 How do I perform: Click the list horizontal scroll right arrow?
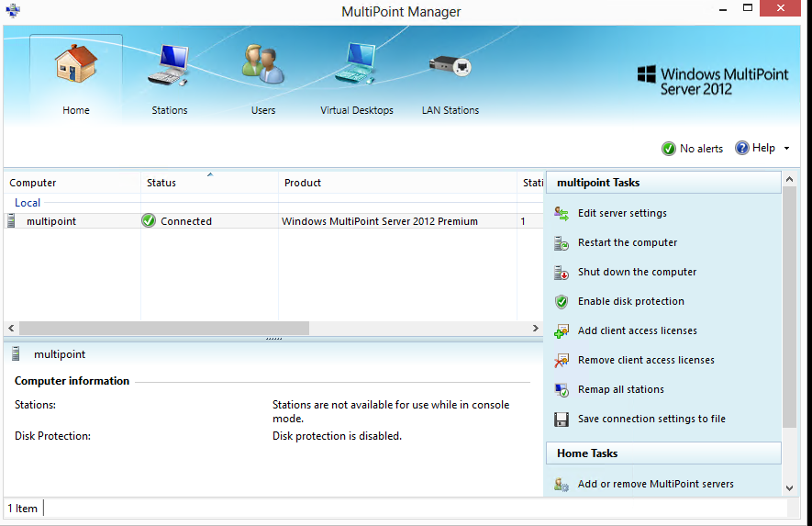click(536, 328)
